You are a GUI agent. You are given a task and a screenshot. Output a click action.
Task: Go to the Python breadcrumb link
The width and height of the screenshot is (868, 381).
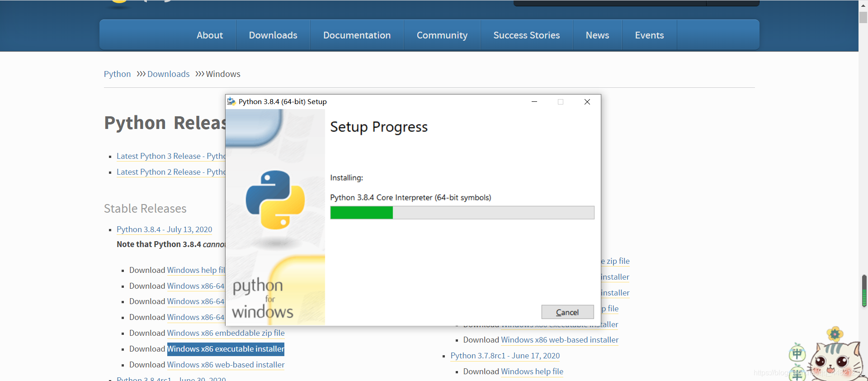[117, 74]
